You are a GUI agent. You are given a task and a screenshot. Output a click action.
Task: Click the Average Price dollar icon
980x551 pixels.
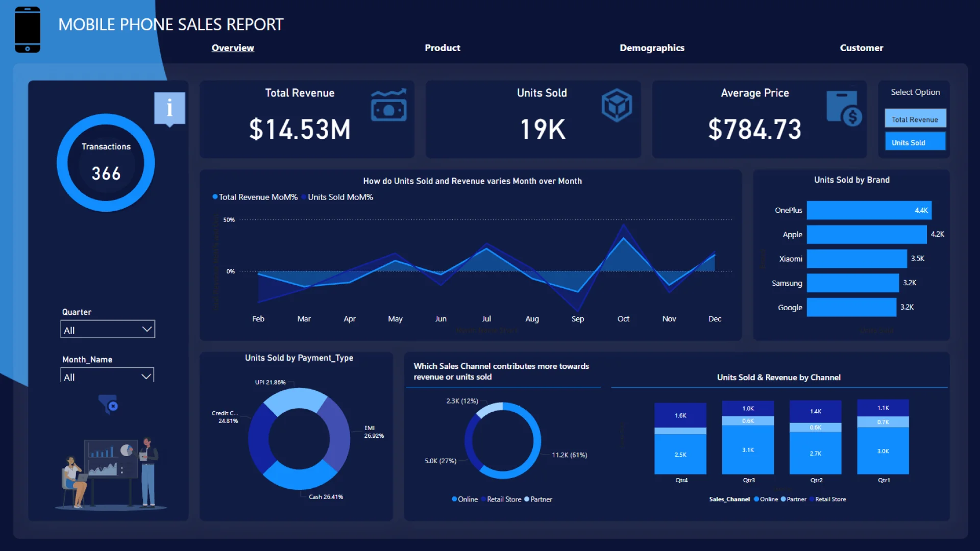point(844,108)
